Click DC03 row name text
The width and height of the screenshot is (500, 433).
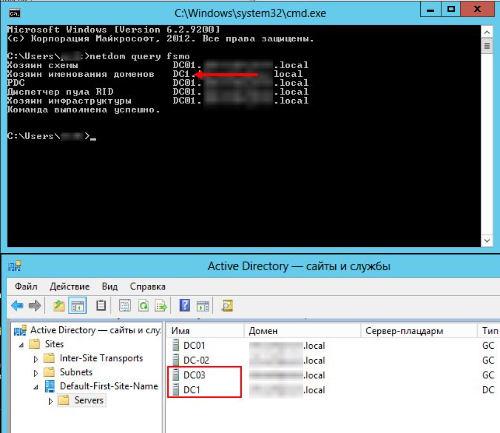[194, 375]
